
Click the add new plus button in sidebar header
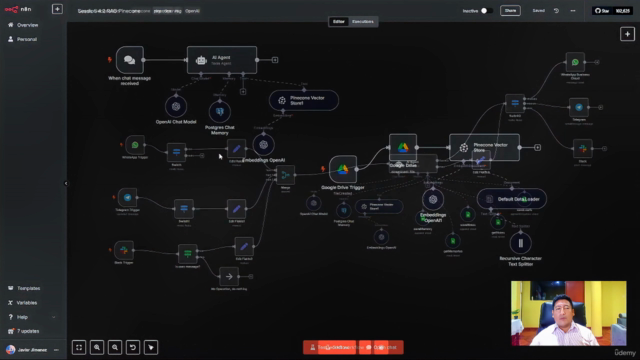pos(57,9)
